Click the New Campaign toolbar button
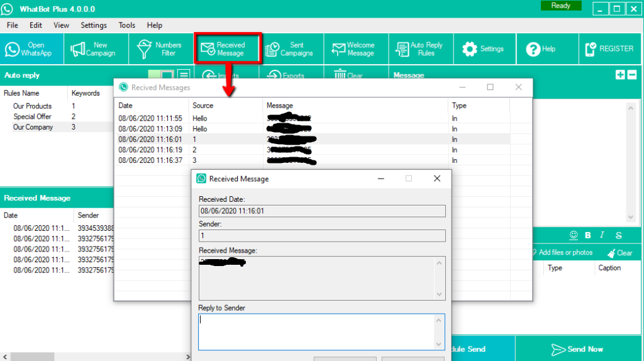644x361 pixels. (x=93, y=49)
